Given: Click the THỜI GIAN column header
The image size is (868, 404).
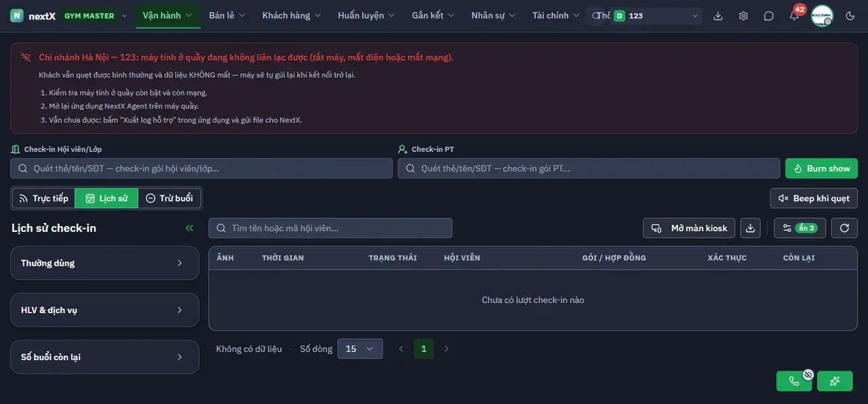Looking at the screenshot, I should coord(283,258).
